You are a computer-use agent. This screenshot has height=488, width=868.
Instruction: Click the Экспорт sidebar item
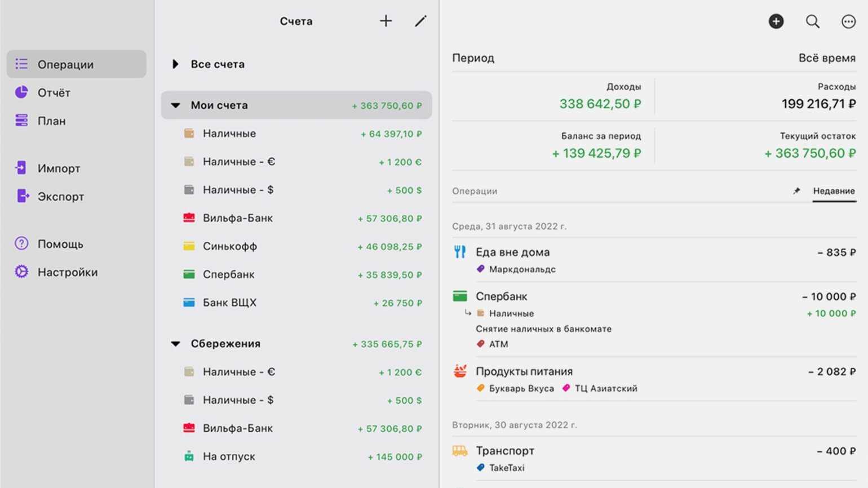coord(60,197)
